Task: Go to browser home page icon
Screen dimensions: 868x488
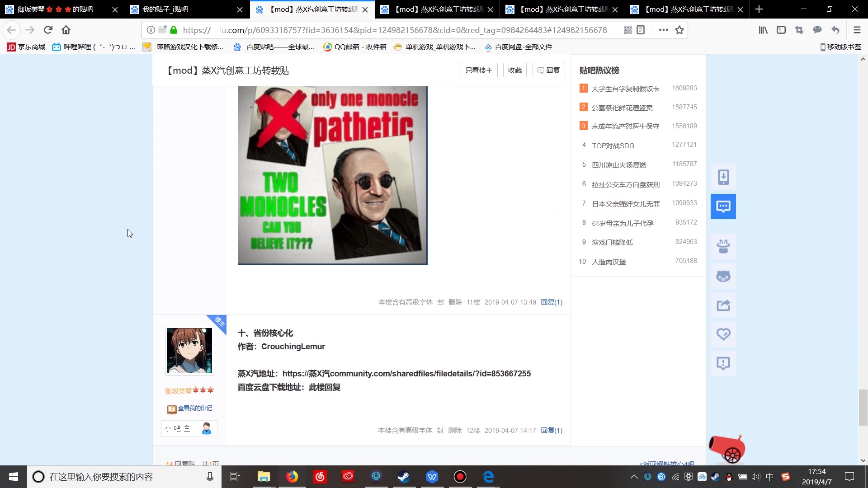Action: point(66,30)
